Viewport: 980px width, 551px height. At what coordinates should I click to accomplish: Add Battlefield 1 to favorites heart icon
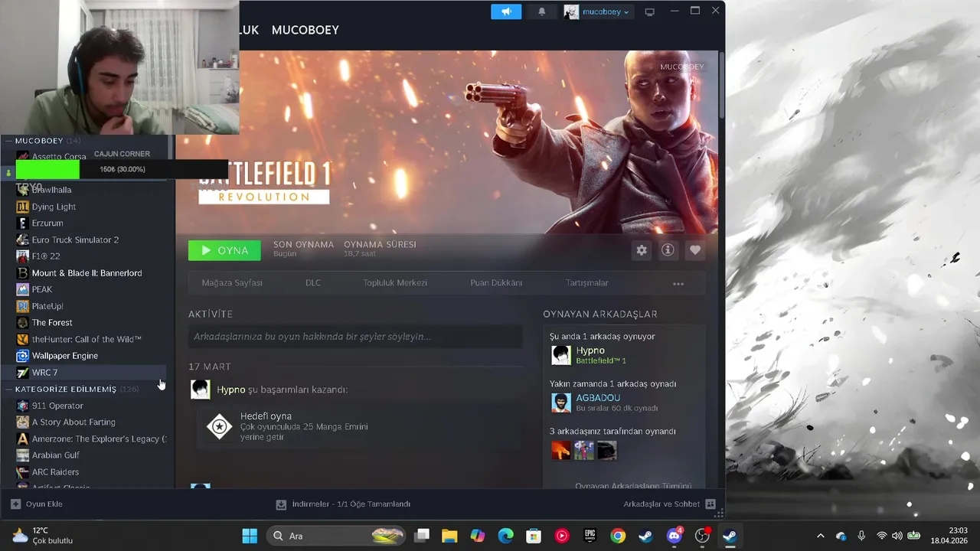695,250
